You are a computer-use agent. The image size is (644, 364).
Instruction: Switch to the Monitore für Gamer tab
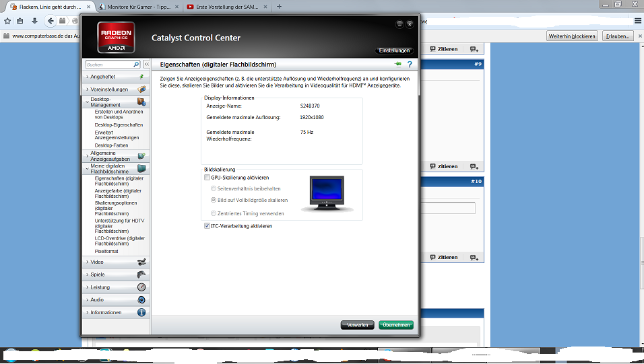point(139,7)
